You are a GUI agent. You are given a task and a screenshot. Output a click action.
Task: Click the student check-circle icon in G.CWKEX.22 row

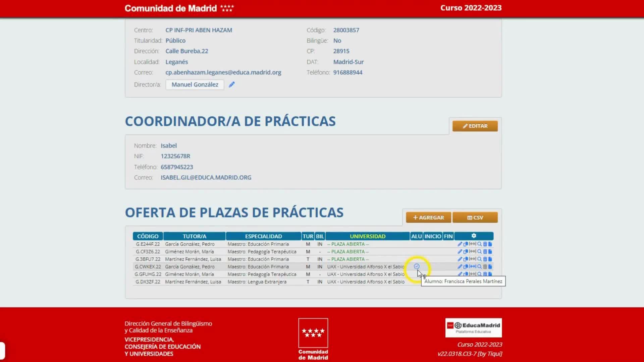pyautogui.click(x=417, y=266)
